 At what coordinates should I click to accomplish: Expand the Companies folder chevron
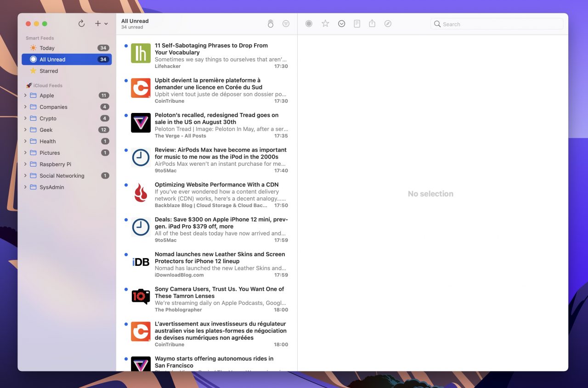click(x=25, y=107)
